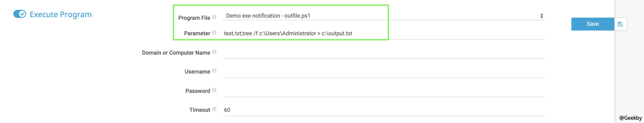This screenshot has width=644, height=123.
Task: Focus the Domain or Computer Name field
Action: tap(383, 53)
